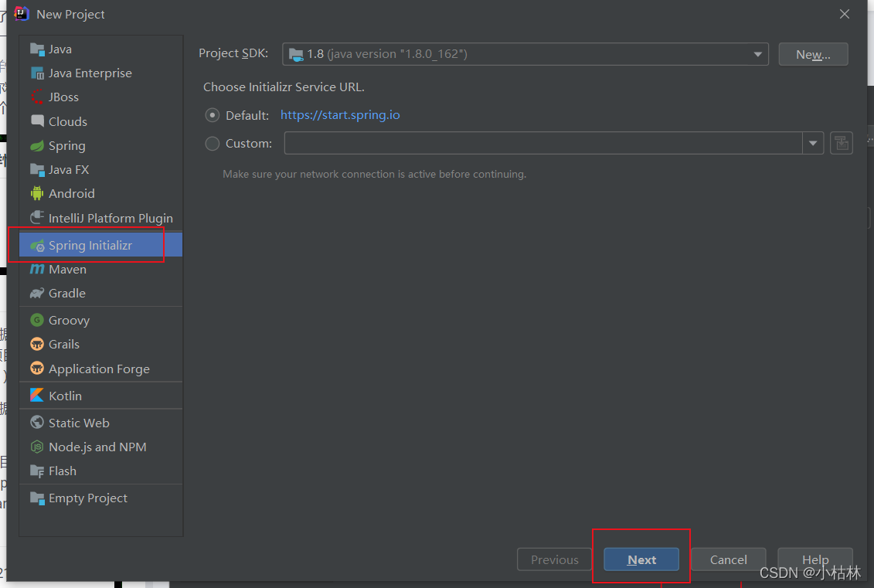Open the start.spring.io link
874x588 pixels.
pos(340,115)
